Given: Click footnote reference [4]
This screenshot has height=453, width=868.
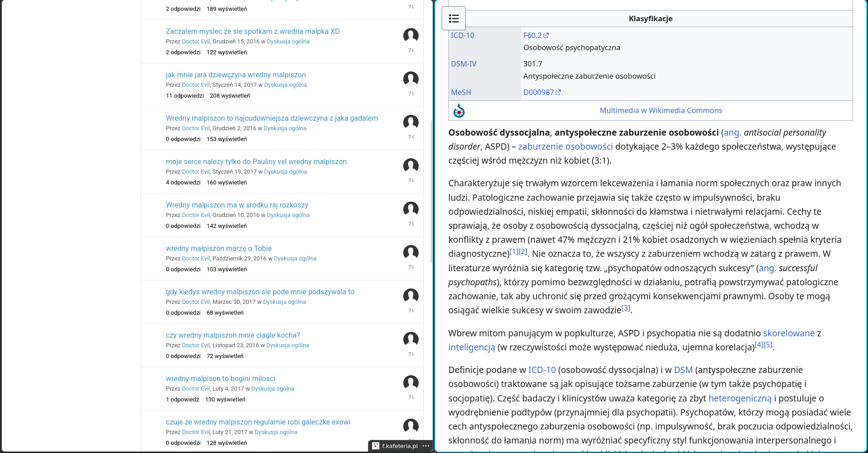Looking at the screenshot, I should 759,344.
